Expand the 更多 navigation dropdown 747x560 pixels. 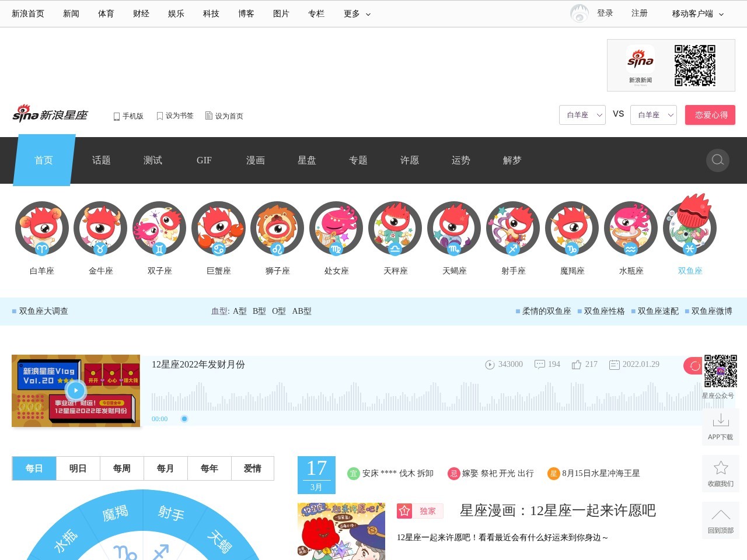click(356, 13)
